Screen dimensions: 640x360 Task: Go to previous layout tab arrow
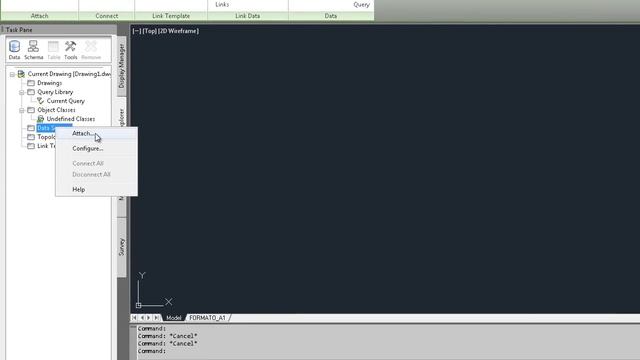142,318
